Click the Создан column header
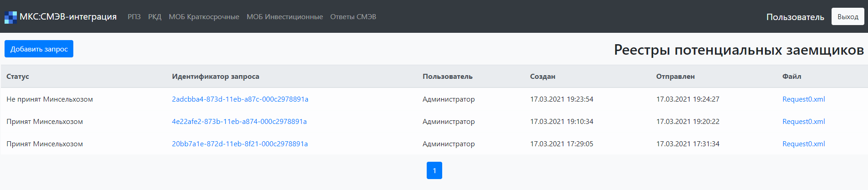Viewport: 868px width, 190px height. 542,77
